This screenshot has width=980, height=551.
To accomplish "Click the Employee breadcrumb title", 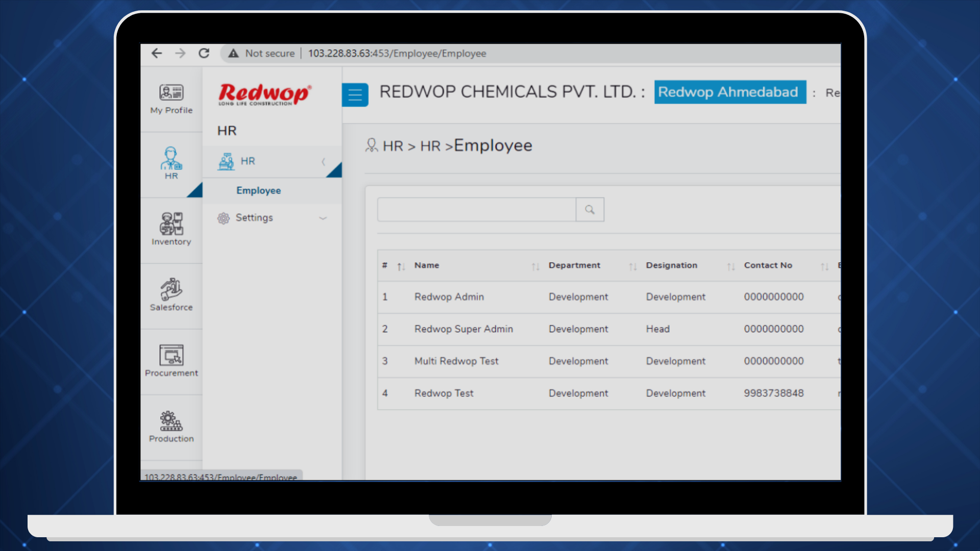I will (x=493, y=146).
